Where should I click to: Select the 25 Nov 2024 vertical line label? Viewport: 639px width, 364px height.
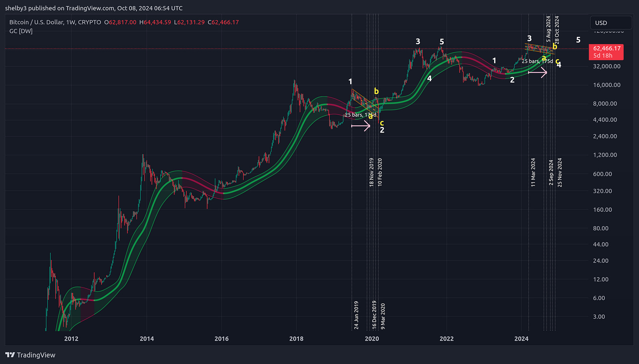(x=560, y=172)
